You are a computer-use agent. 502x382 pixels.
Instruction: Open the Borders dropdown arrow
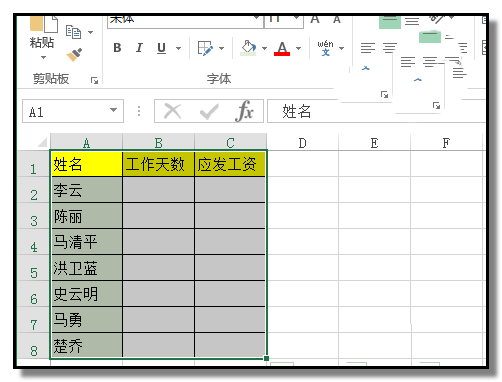(x=221, y=49)
